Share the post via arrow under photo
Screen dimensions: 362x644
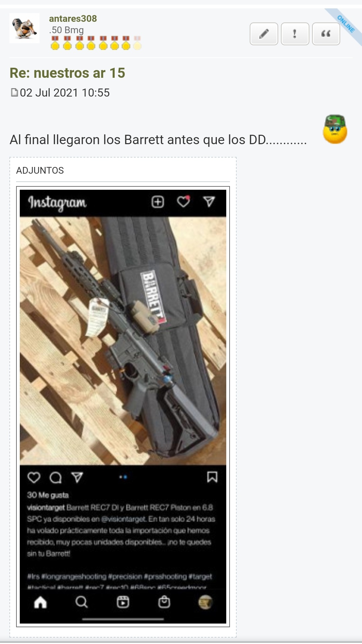[77, 477]
